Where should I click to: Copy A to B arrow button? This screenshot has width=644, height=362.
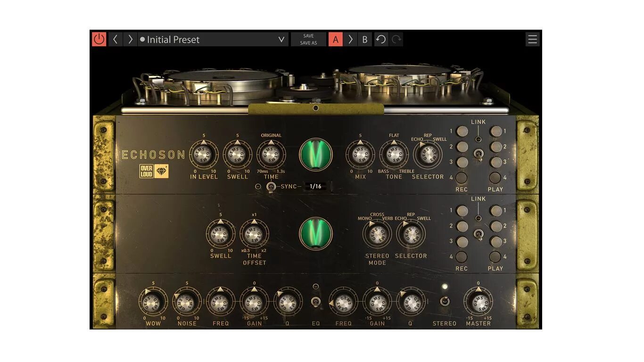tap(350, 39)
